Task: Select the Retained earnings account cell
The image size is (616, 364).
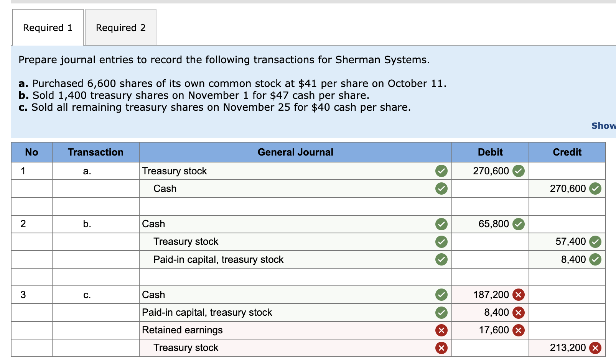Action: tap(295, 330)
